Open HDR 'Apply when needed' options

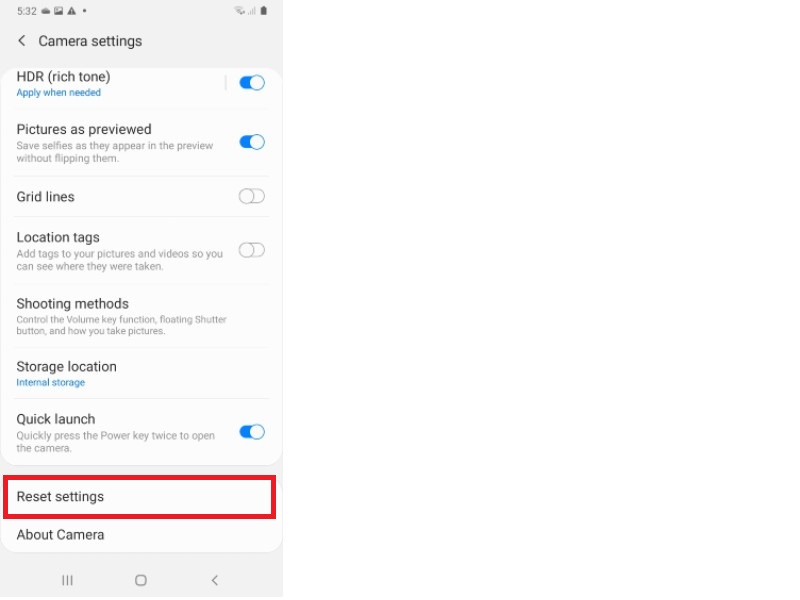pos(59,92)
